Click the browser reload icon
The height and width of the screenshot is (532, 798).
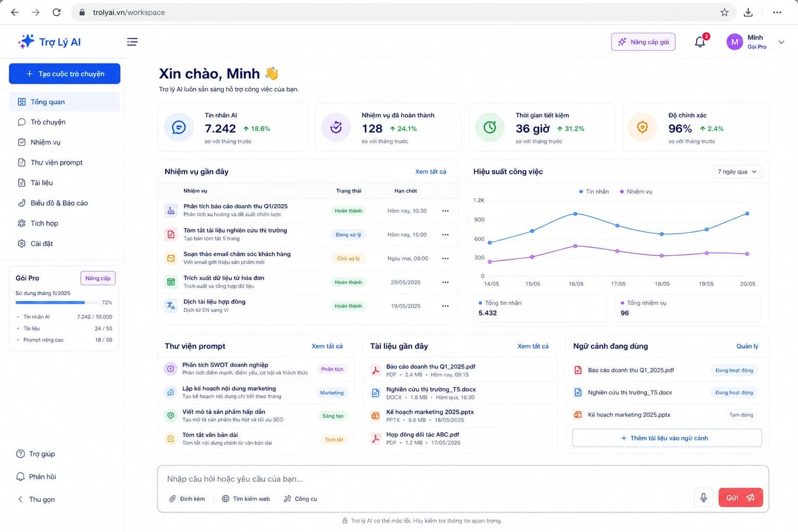coord(57,12)
